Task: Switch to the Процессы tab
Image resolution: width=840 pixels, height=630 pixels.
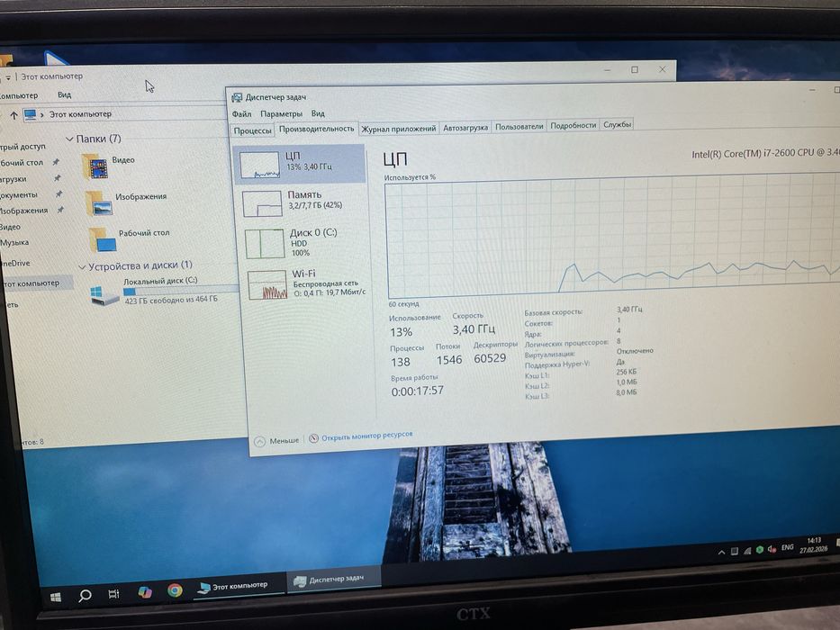Action: (252, 130)
